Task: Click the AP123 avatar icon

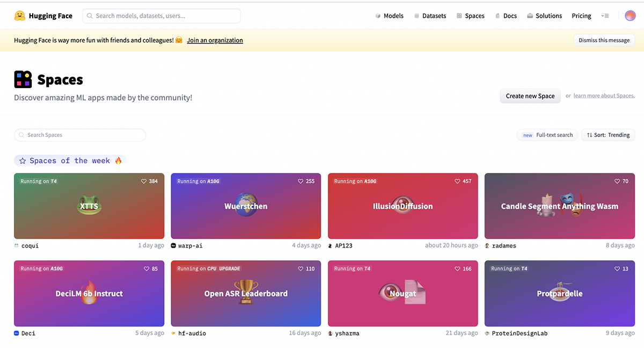Action: point(330,245)
